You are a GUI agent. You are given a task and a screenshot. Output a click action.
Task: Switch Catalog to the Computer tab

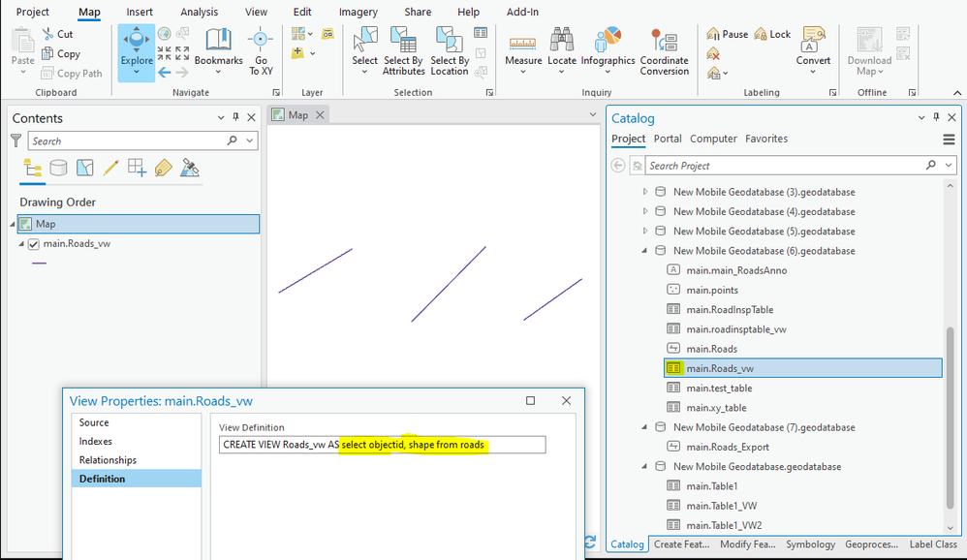(x=713, y=139)
